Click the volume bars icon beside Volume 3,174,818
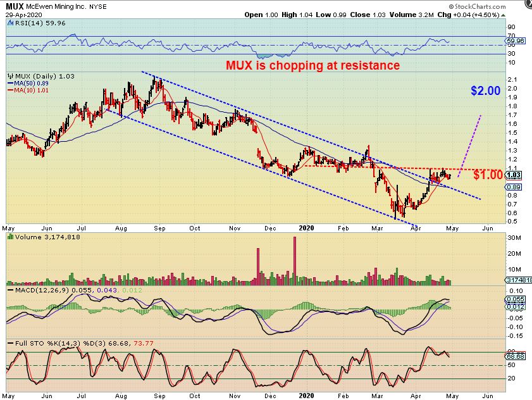The height and width of the screenshot is (400, 532). (11, 237)
